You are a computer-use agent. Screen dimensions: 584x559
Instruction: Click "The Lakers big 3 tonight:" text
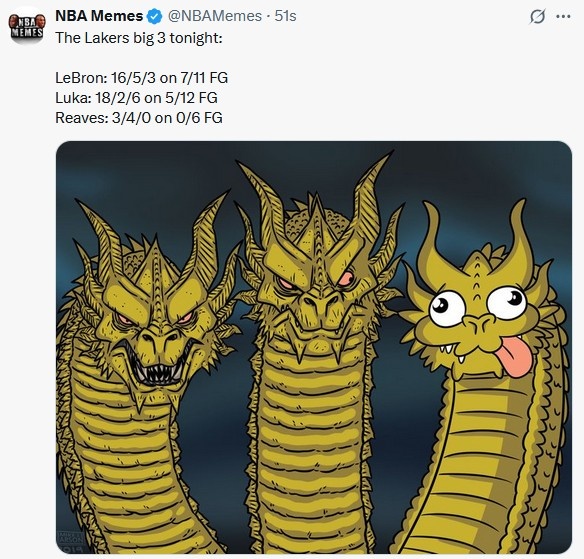[x=139, y=38]
